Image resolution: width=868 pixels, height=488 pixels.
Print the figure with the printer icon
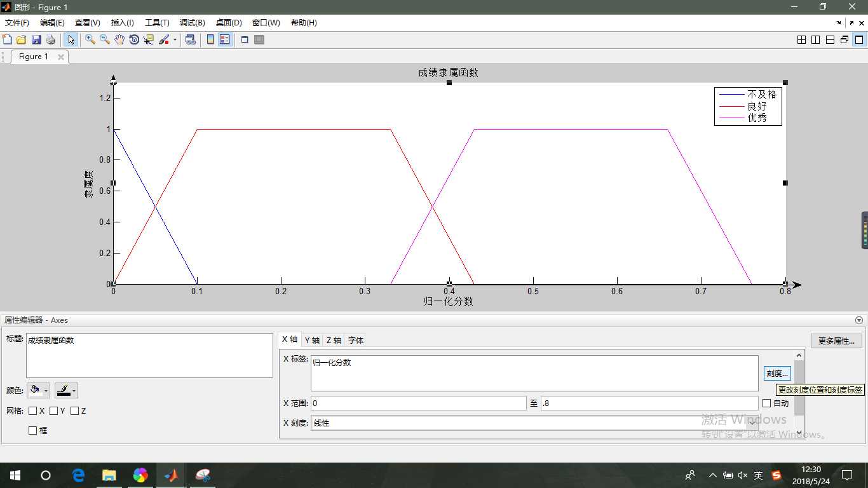point(51,39)
